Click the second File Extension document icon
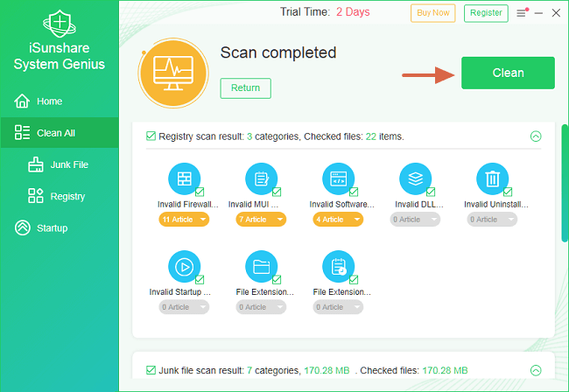Viewport: 569px width, 392px height. (x=338, y=267)
